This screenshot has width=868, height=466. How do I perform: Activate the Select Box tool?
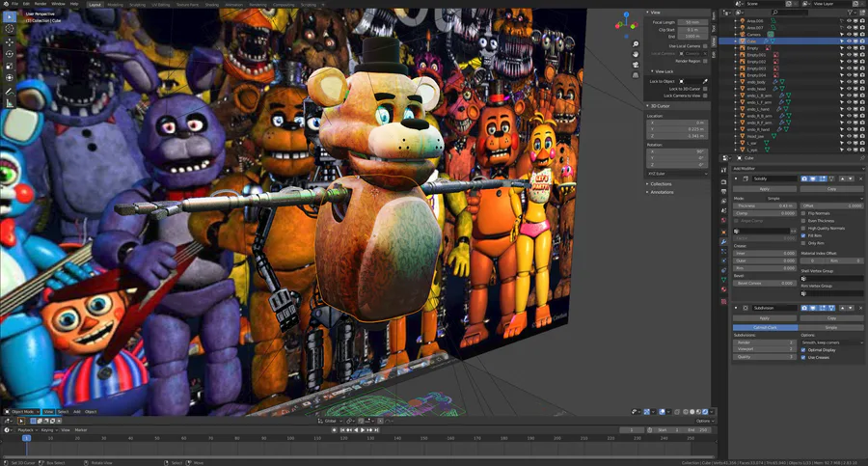10,16
